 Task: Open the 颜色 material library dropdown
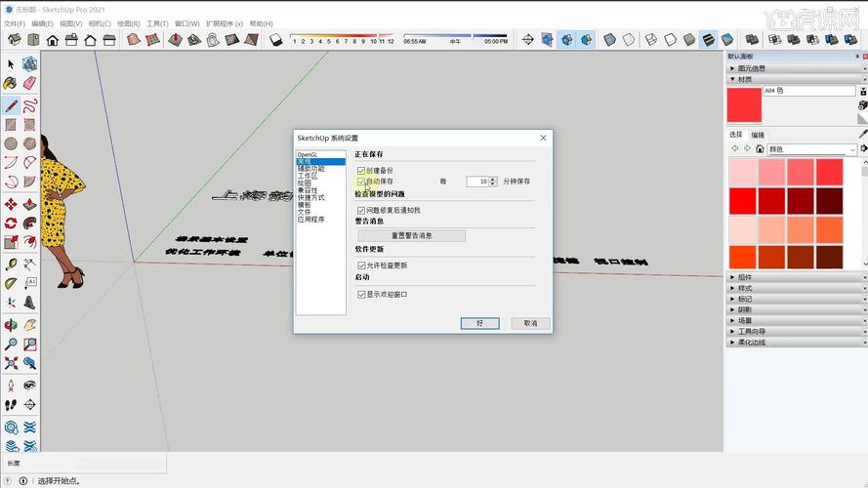812,148
